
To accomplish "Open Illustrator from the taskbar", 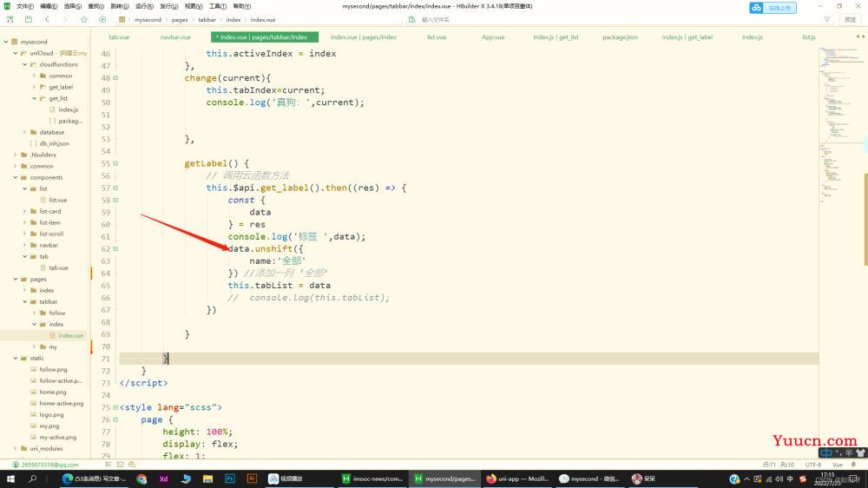I will [252, 478].
